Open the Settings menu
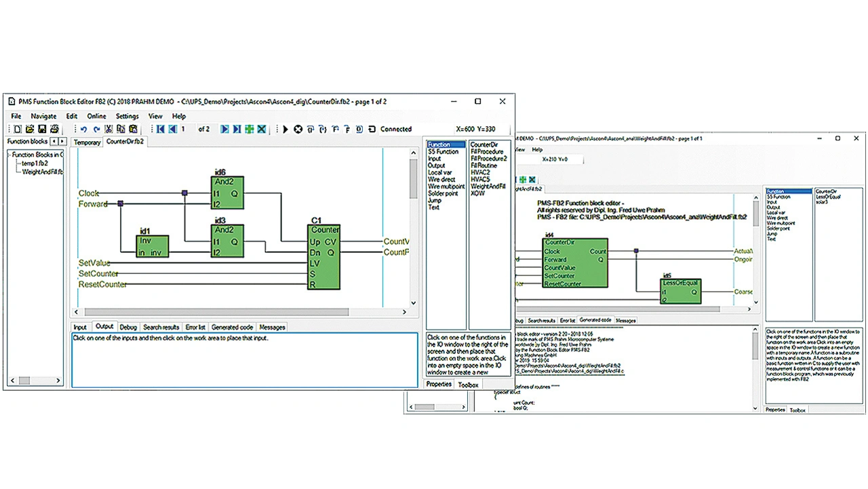Viewport: 868px width, 489px height. click(x=127, y=116)
